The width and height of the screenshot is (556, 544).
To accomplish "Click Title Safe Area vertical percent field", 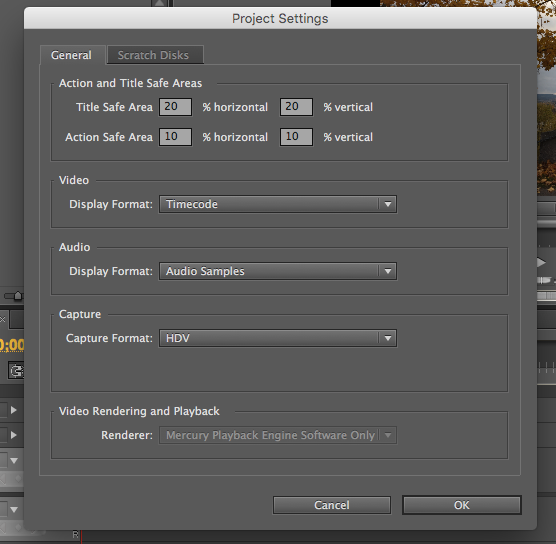I will point(296,107).
